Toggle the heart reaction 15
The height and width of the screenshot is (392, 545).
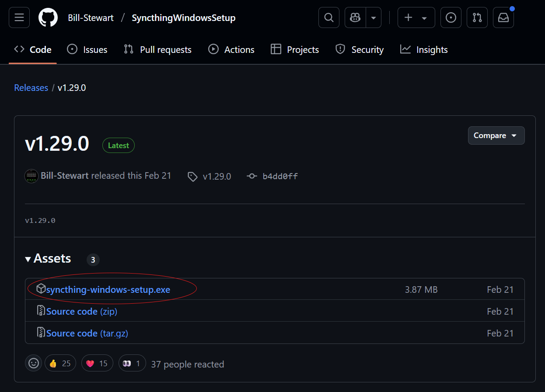click(97, 363)
